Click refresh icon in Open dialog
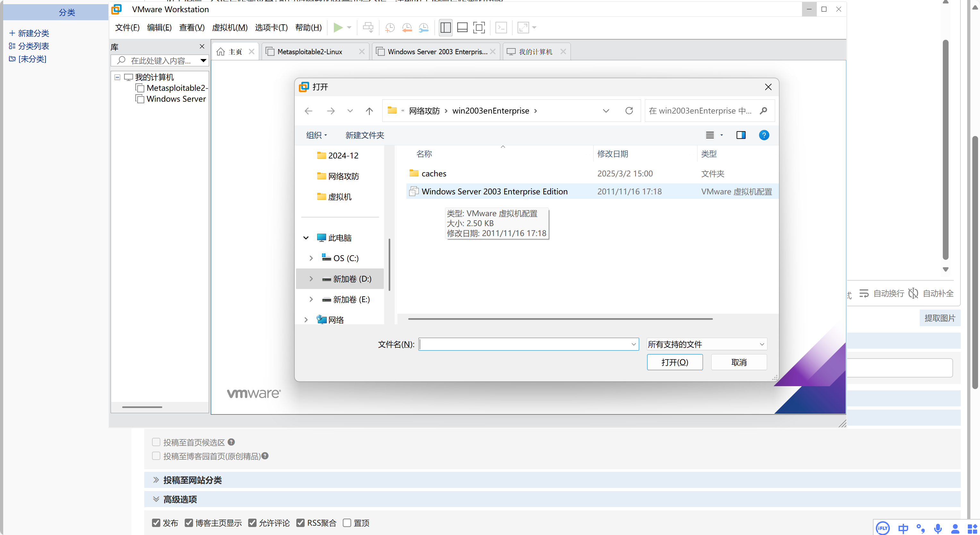The height and width of the screenshot is (535, 980). click(x=629, y=111)
